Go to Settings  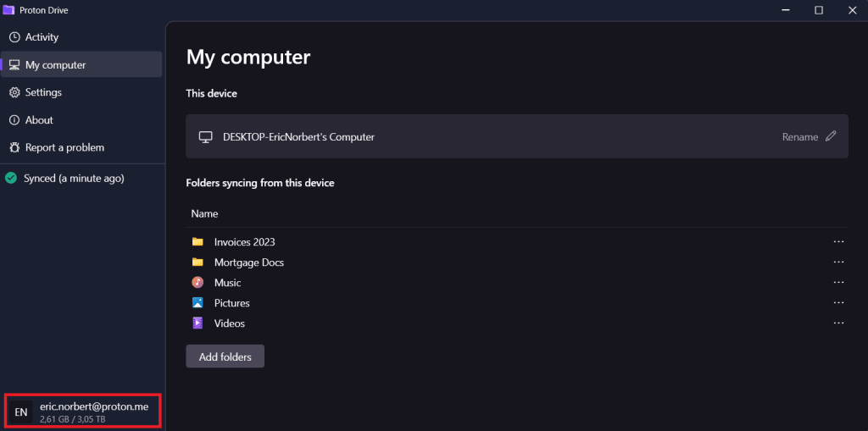coord(81,92)
